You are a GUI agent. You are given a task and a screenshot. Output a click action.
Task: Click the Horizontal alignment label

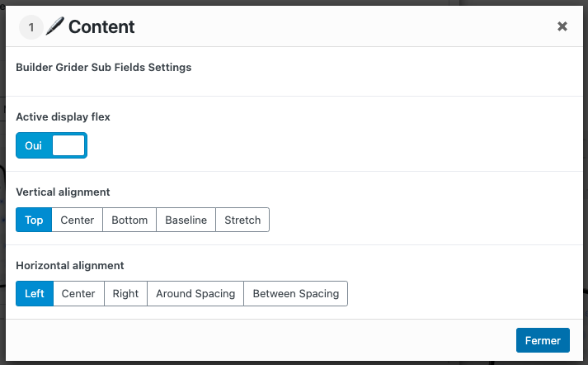[x=70, y=266]
